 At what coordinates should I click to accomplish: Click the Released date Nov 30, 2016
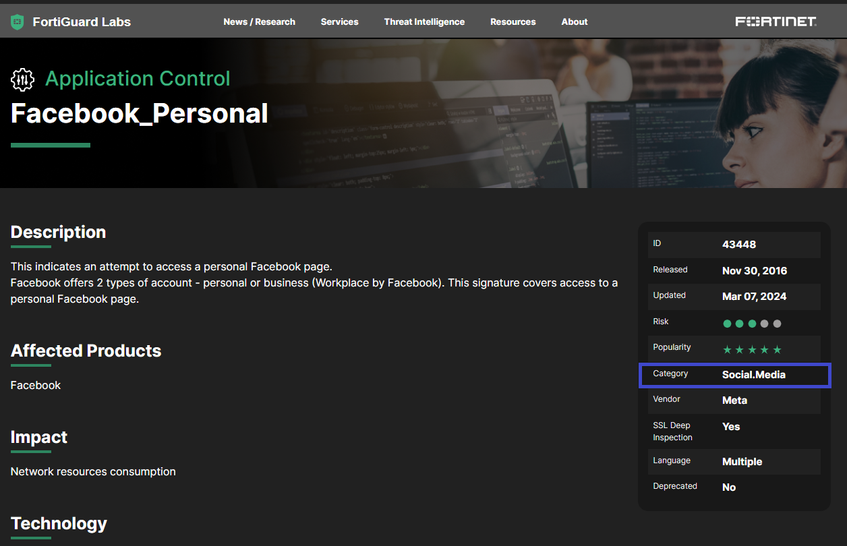[755, 271]
